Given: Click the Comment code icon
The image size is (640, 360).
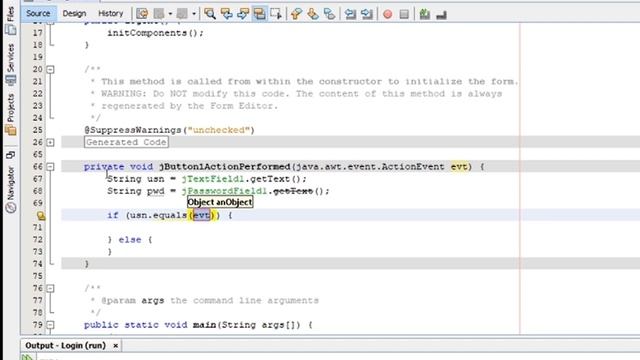Looking at the screenshot, I should coord(424,14).
